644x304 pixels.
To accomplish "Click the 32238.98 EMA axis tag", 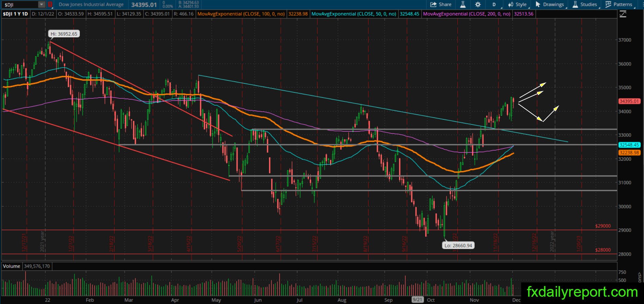I will (629, 153).
